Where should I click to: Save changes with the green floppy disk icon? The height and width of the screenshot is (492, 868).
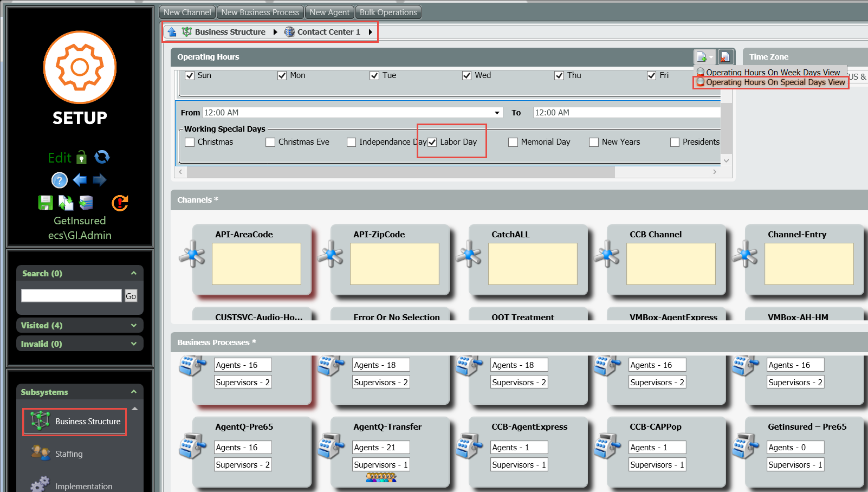point(46,203)
